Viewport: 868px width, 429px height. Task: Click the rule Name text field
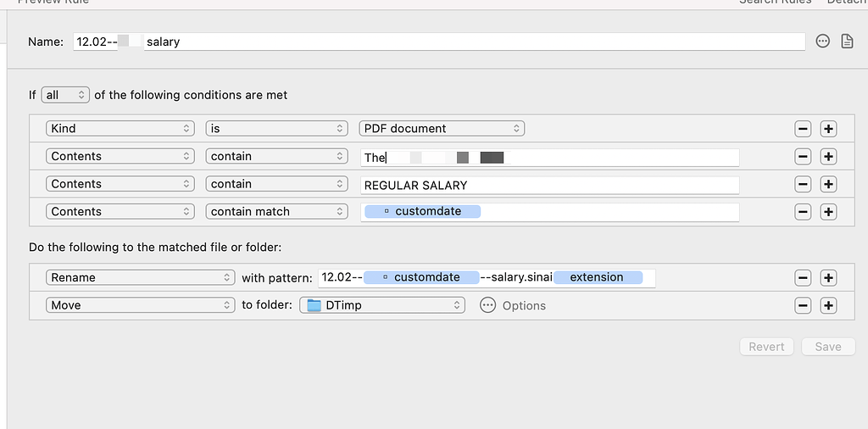pos(475,42)
